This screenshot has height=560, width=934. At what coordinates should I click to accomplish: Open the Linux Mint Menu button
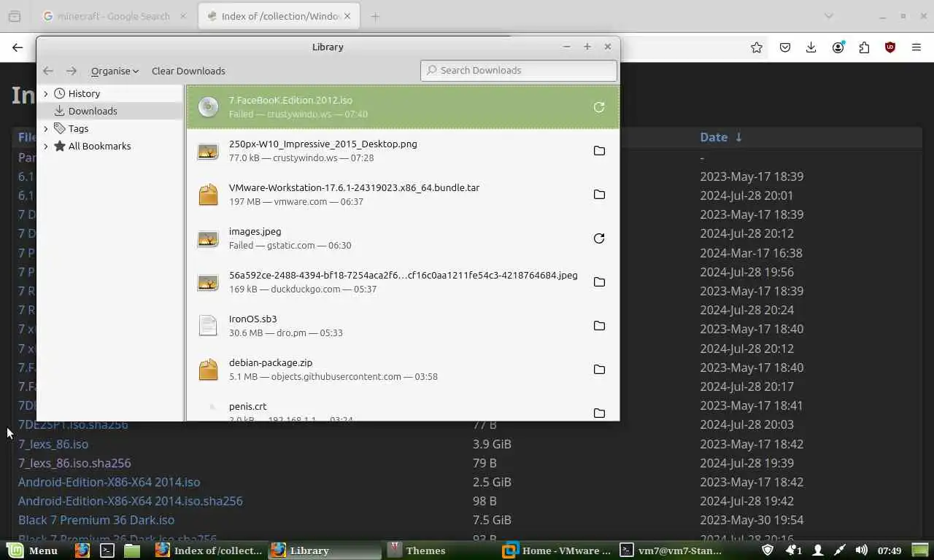[33, 551]
